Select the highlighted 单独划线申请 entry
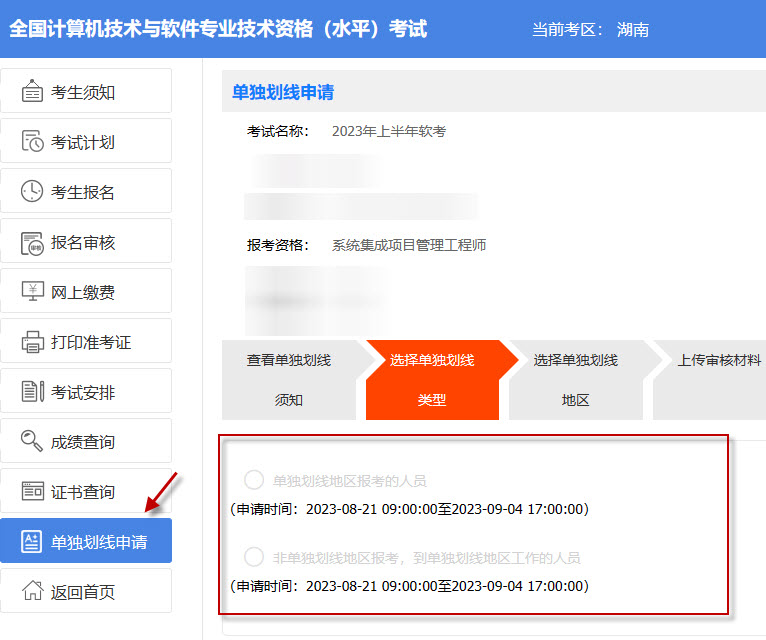Viewport: 766px width, 640px height. (x=86, y=541)
